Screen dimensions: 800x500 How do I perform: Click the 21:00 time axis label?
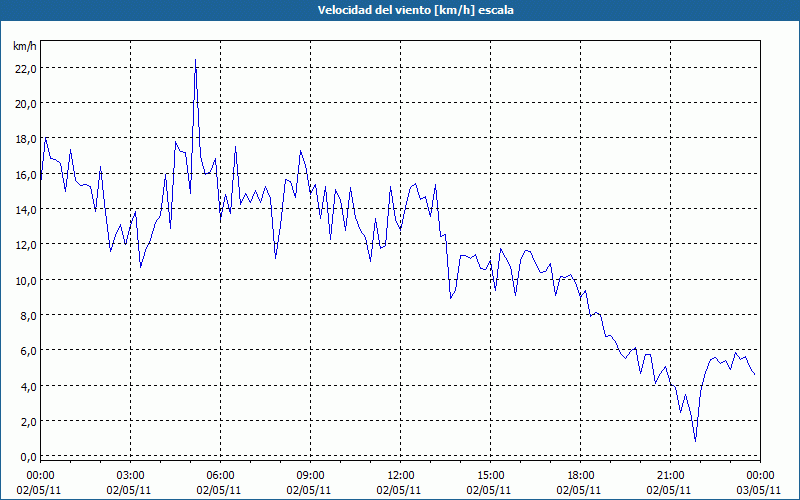pos(670,476)
